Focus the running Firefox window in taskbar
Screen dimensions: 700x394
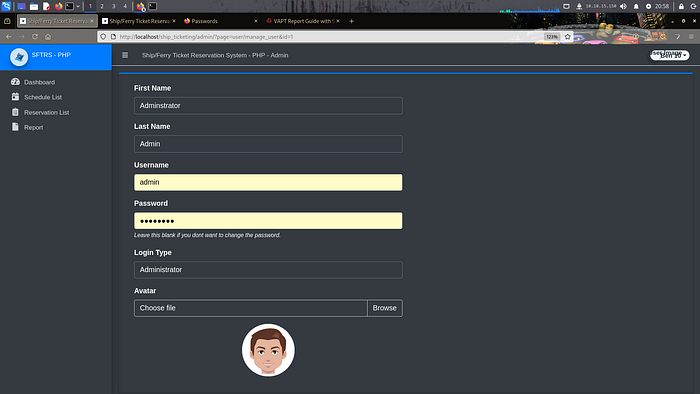tap(141, 6)
